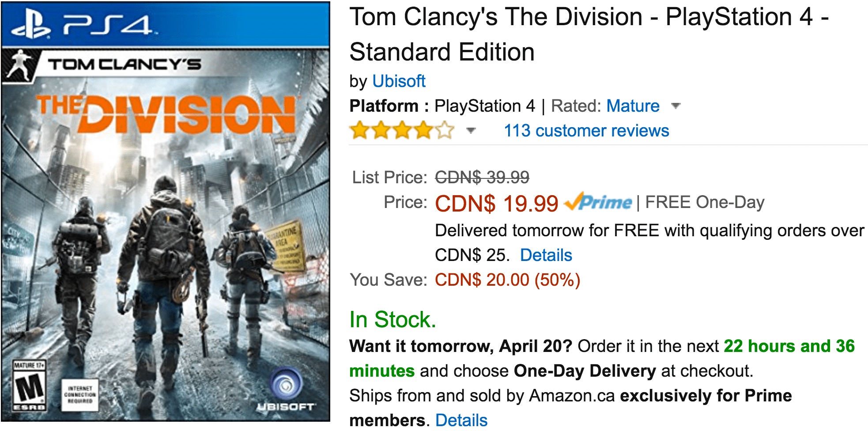Viewport: 868px width, 431px height.
Task: Open the Mature rating link
Action: [x=633, y=106]
